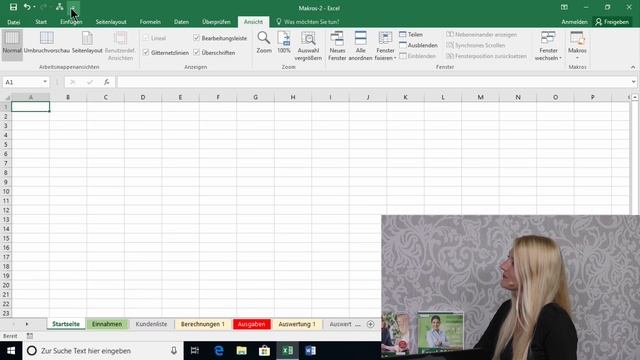Open Customize Quick Access Toolbar dropdown
Screen dimensions: 640x360
[x=73, y=7]
